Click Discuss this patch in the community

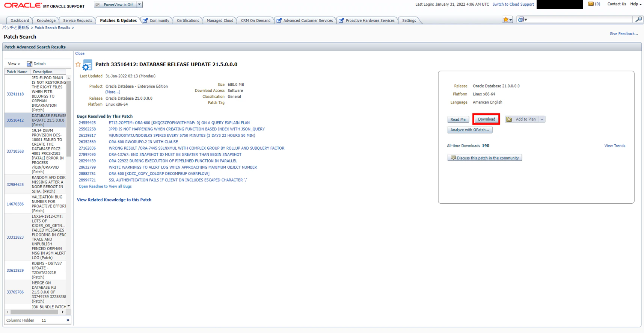(x=484, y=158)
